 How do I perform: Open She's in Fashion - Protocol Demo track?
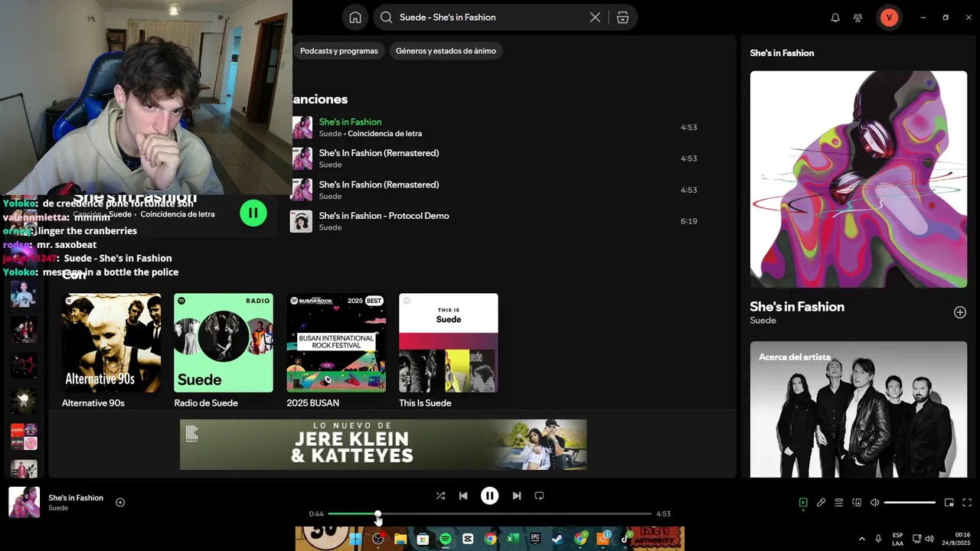[x=384, y=216]
